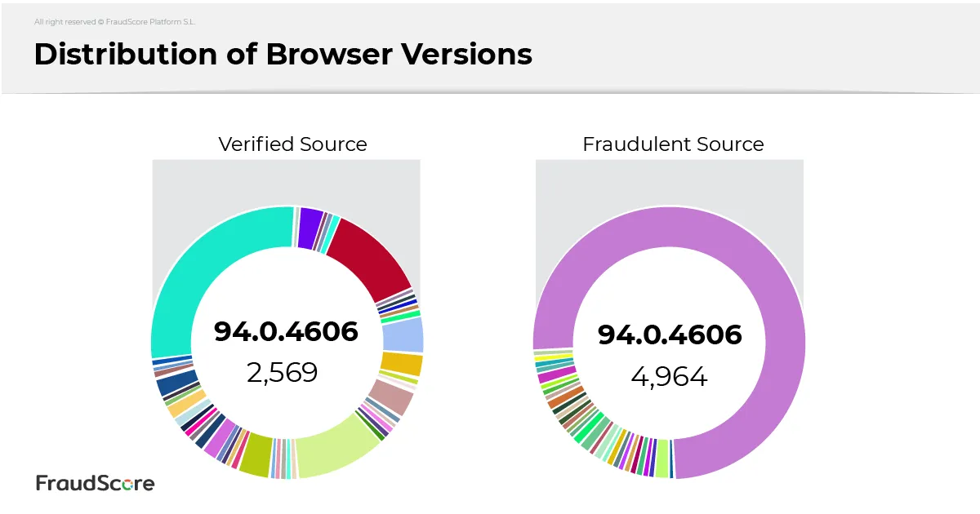Click the FraudScore logo
Viewport: 980px width, 514px height.
95,483
